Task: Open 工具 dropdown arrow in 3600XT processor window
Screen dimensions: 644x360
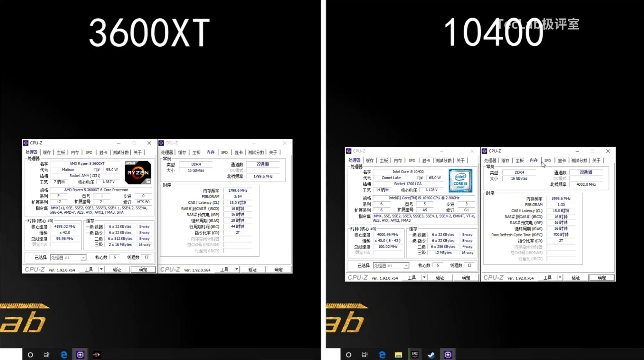Action: tap(101, 269)
